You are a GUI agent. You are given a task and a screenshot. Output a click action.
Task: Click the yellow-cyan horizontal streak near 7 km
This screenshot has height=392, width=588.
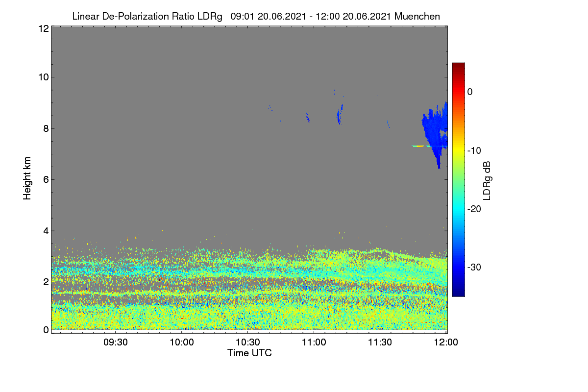[420, 146]
